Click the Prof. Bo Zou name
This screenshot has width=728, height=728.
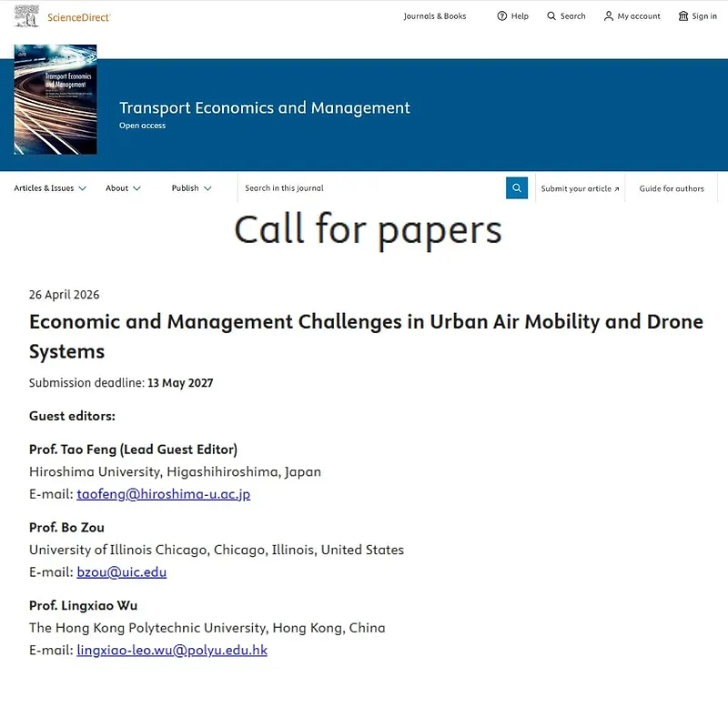pos(66,528)
